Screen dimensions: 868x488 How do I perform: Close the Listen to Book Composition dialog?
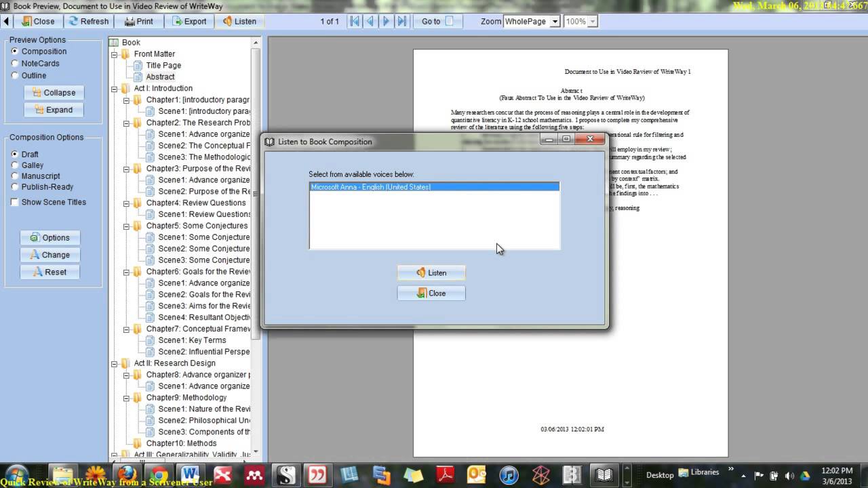point(431,293)
